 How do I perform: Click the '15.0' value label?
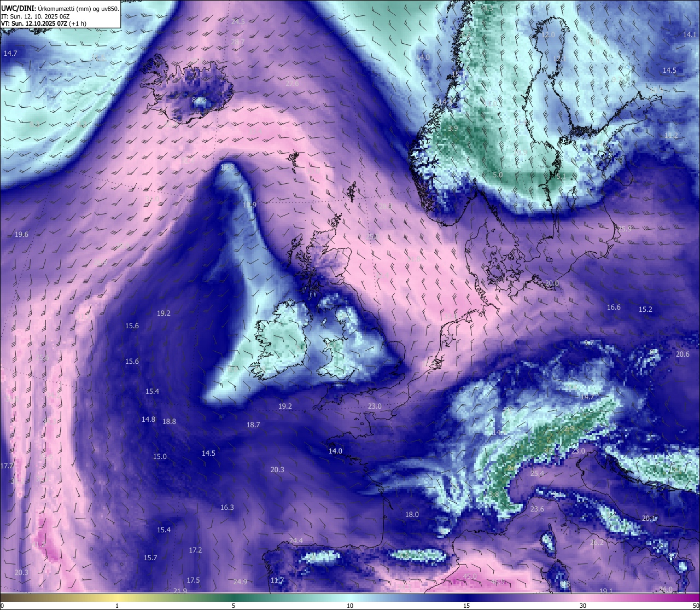pyautogui.click(x=160, y=457)
